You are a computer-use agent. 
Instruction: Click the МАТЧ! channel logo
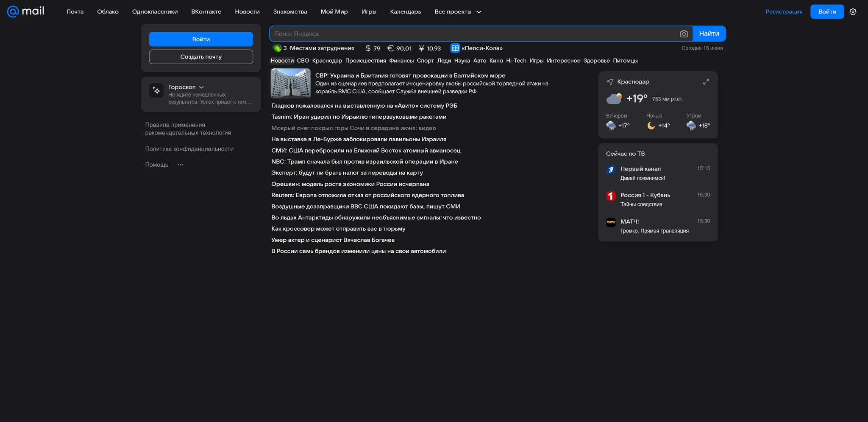(611, 222)
